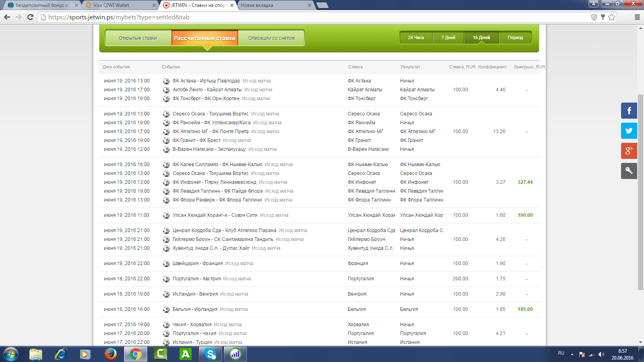Image resolution: width=644 pixels, height=362 pixels.
Task: Click scrollbar down arrow
Action: (640, 342)
